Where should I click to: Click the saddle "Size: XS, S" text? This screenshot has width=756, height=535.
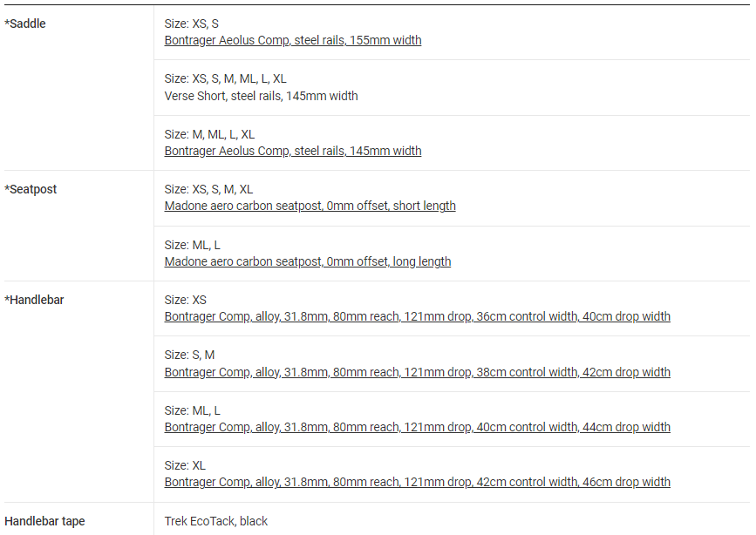click(x=191, y=24)
